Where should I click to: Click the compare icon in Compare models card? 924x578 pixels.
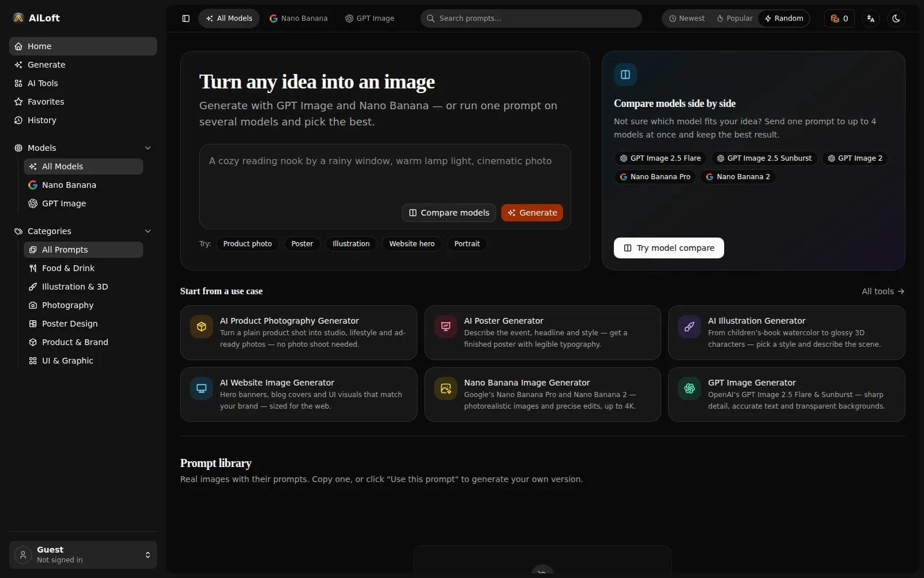tap(625, 75)
